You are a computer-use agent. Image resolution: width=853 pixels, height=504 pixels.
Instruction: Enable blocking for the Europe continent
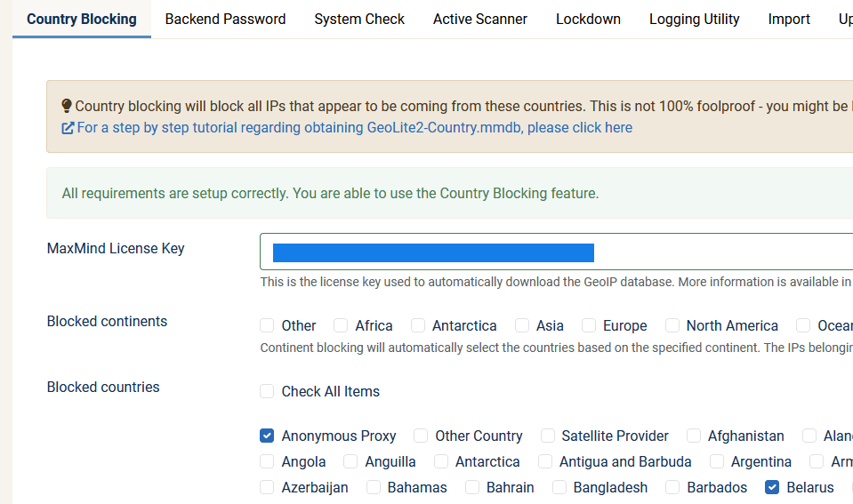coord(589,325)
